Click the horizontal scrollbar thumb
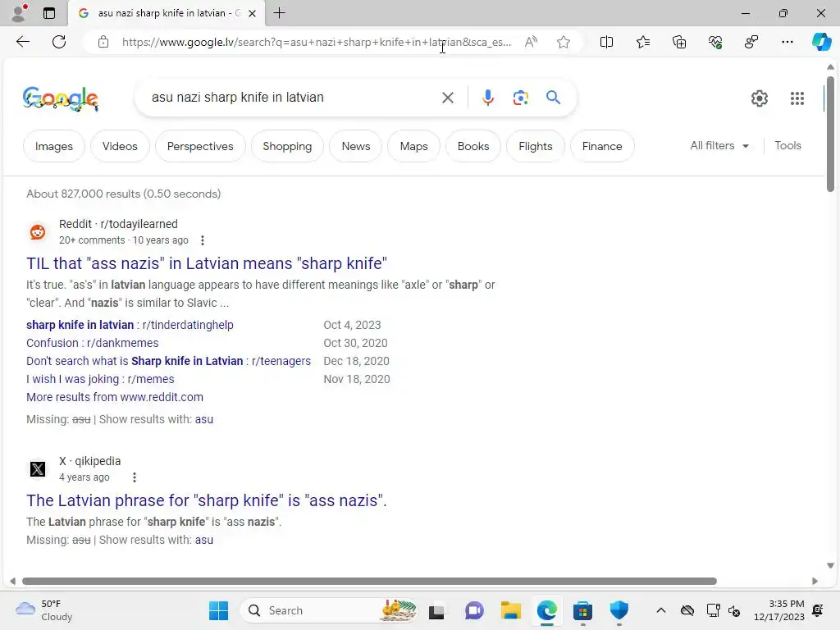The image size is (840, 630). [369, 582]
